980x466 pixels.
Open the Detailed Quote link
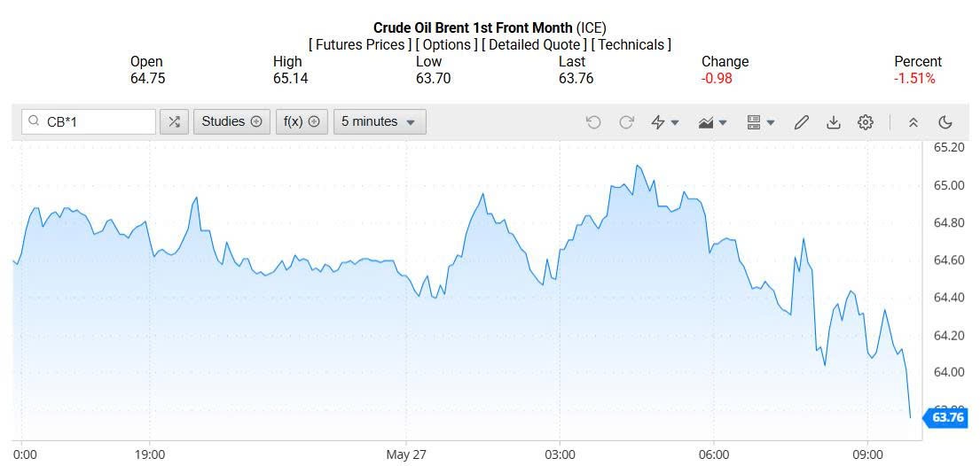(536, 44)
